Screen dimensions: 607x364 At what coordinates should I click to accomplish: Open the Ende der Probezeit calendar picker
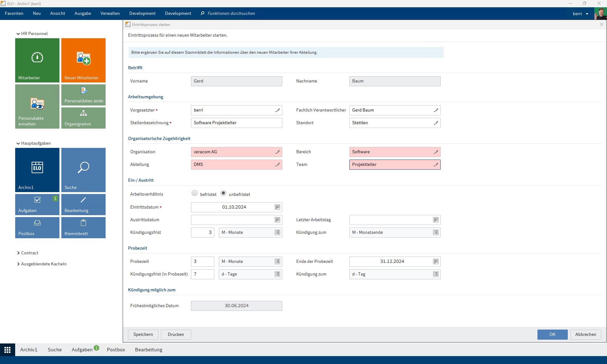[436, 262]
